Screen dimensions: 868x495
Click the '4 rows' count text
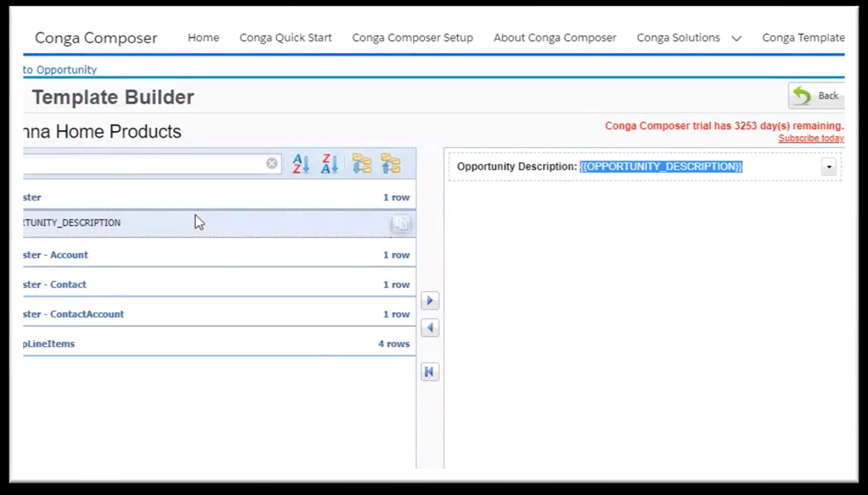393,344
